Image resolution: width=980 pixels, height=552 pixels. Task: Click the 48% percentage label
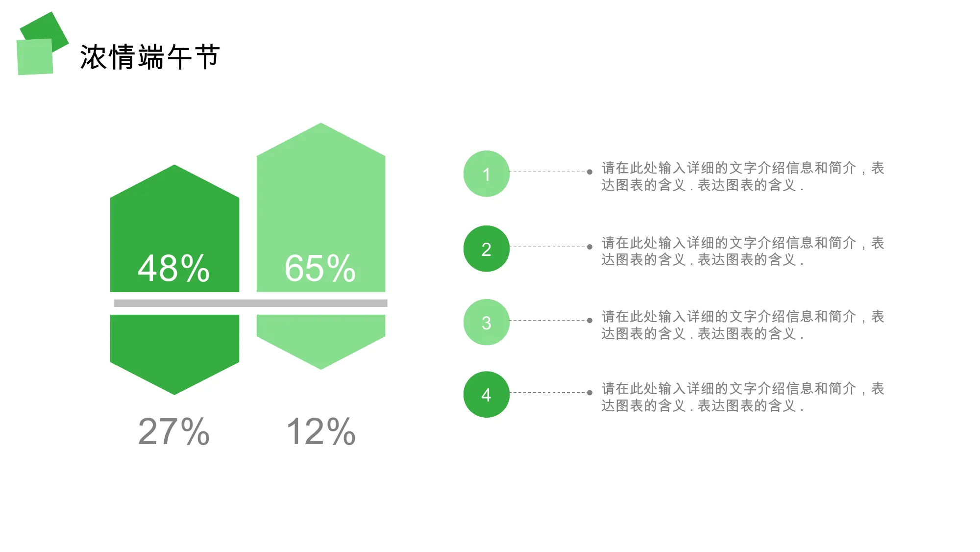(173, 268)
